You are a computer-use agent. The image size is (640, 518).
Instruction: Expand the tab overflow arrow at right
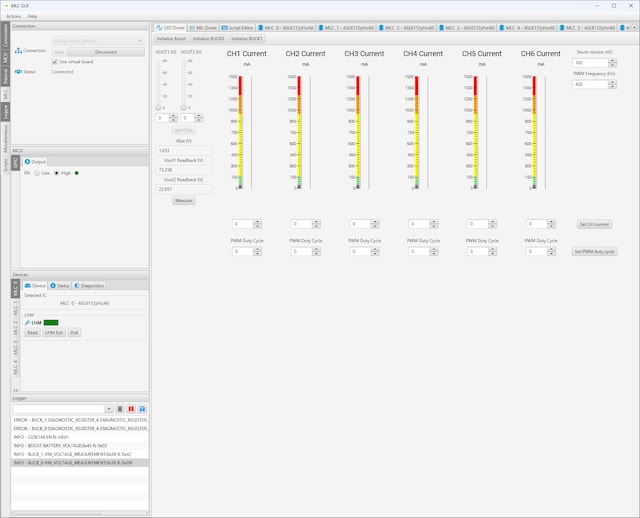[x=635, y=27]
